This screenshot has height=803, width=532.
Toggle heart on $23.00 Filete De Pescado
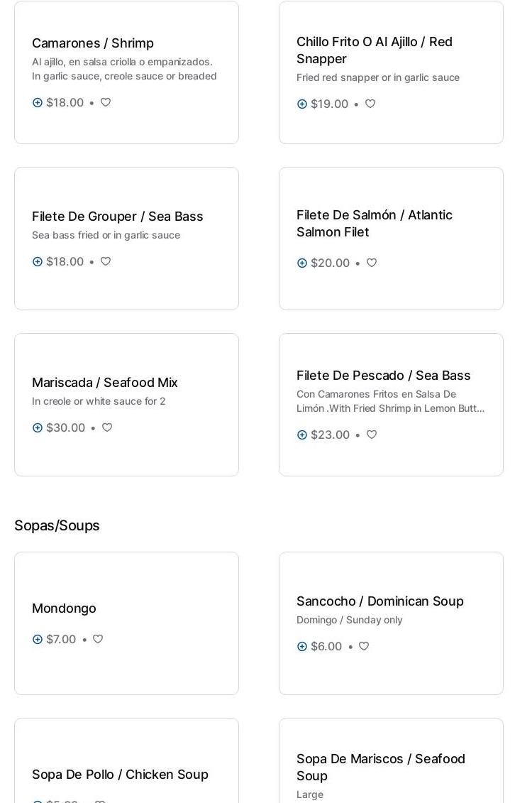pyautogui.click(x=372, y=435)
